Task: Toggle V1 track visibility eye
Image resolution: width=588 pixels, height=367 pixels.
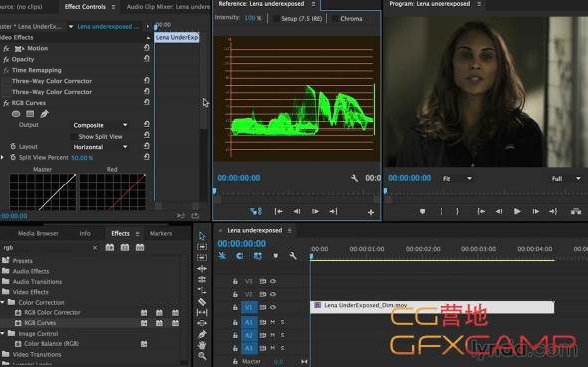Action: pyautogui.click(x=273, y=307)
